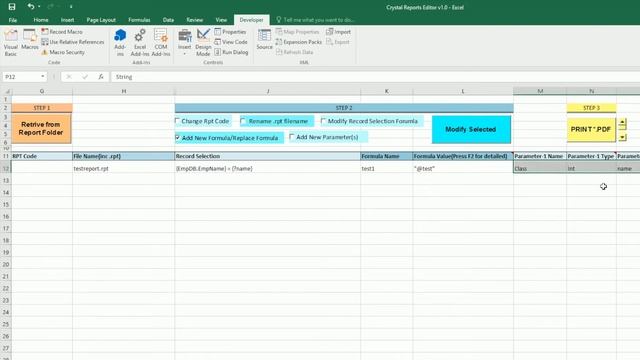Screen dimensions: 640x360
Task: Toggle Design Mode
Action: [203, 42]
